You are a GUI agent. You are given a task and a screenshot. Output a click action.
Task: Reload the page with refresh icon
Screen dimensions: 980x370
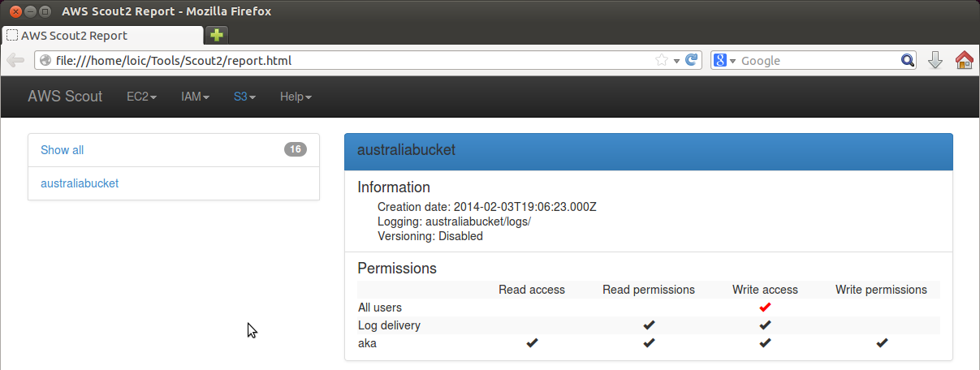coord(692,60)
